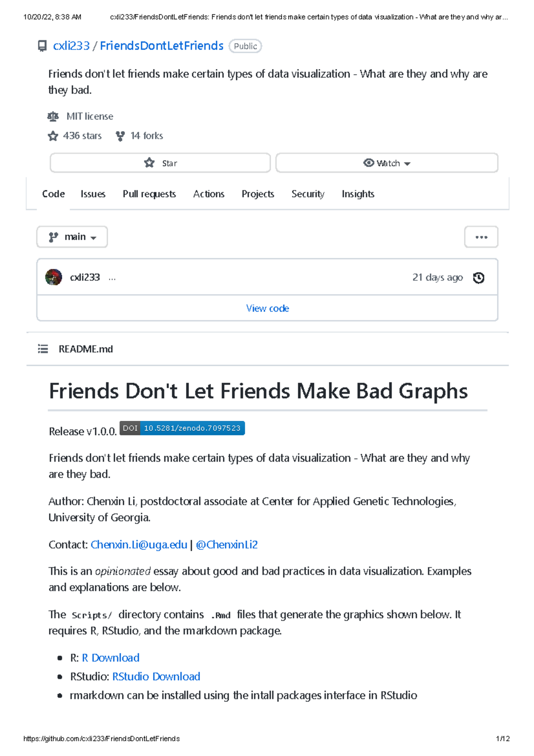Click the repository book icon next to cxli233
Image resolution: width=534 pixels, height=756 pixels.
[42, 45]
